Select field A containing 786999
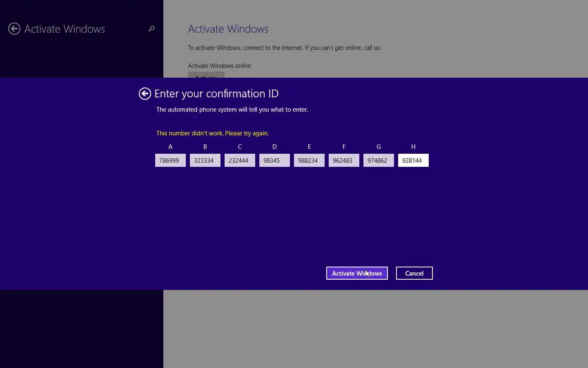 [x=170, y=160]
